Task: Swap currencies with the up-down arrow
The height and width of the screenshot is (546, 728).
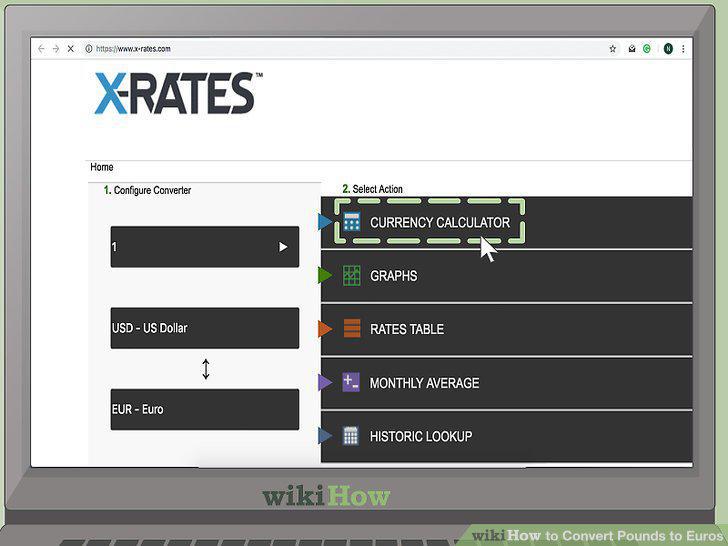Action: click(206, 369)
